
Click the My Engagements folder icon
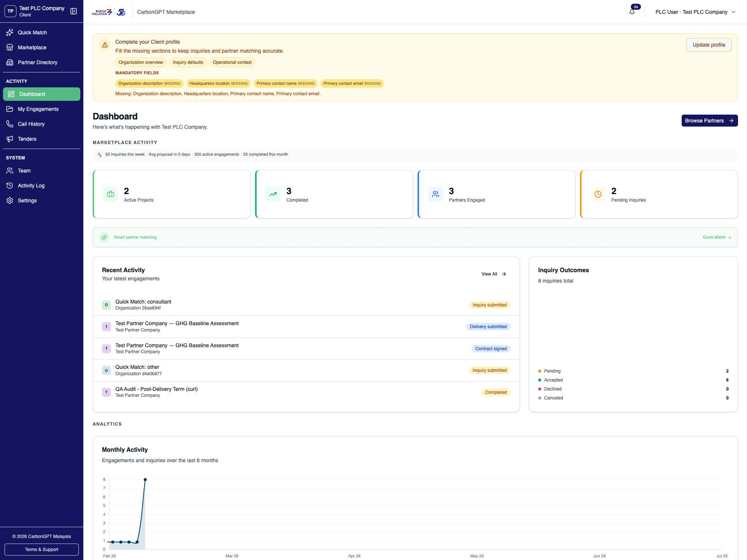coord(10,109)
